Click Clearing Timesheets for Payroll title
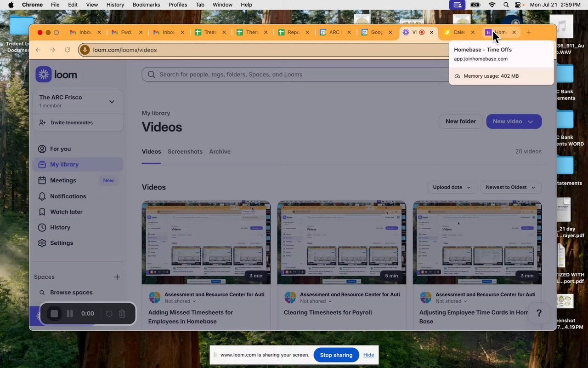 pyautogui.click(x=328, y=312)
